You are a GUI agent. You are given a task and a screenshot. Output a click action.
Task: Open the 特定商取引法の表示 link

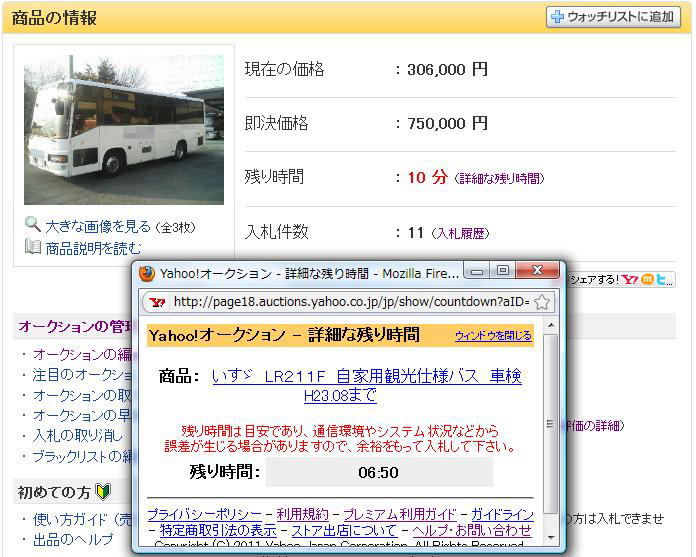pyautogui.click(x=218, y=530)
